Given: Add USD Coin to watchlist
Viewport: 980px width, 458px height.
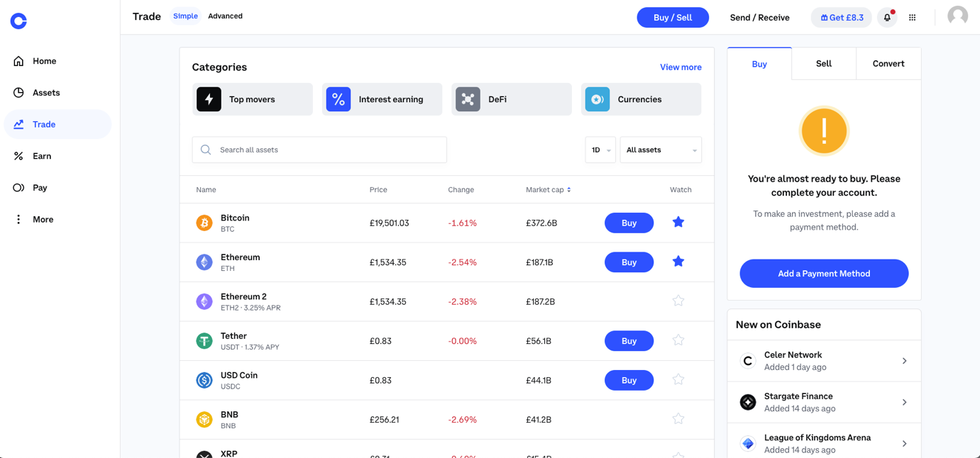Looking at the screenshot, I should point(678,379).
